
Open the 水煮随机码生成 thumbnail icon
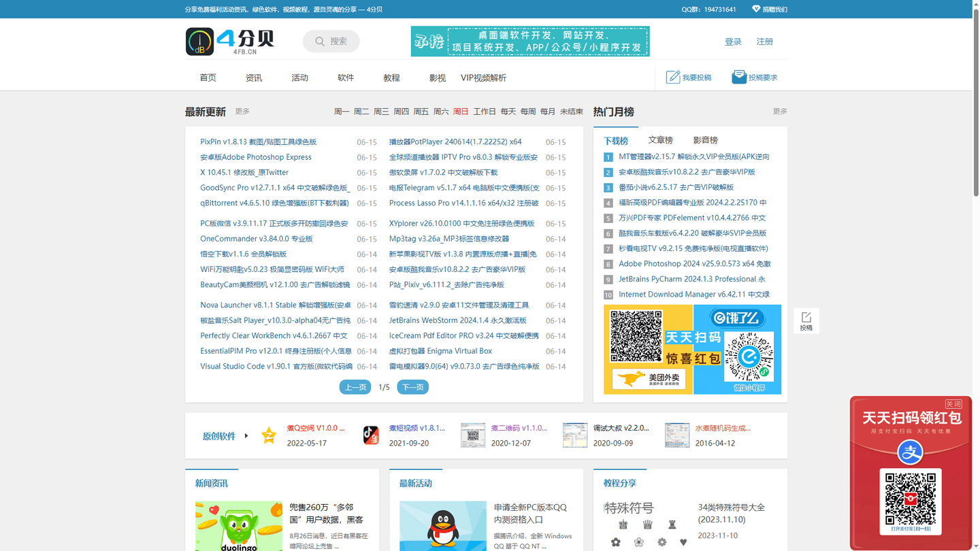677,435
